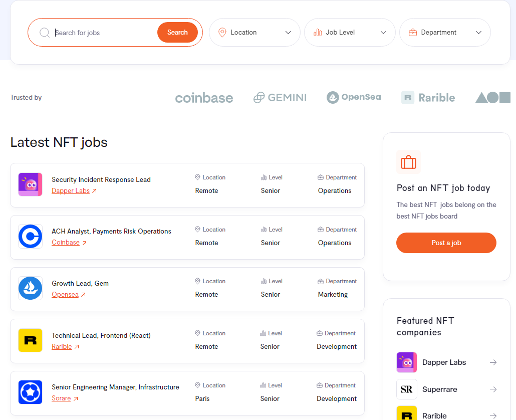Click into the Search for jobs field

click(x=104, y=33)
